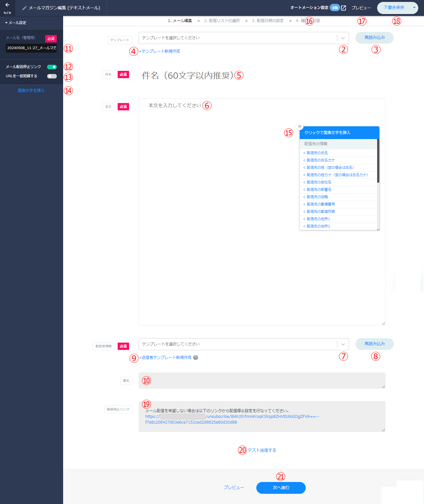
Task: Click the クリックで置換文字を挿入 popup header
Action: click(339, 133)
